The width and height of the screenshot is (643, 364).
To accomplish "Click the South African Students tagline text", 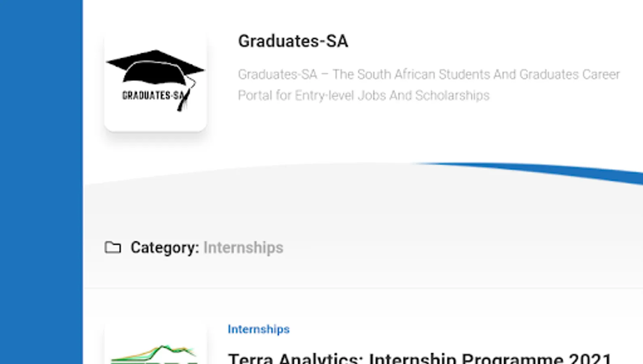I will [429, 74].
